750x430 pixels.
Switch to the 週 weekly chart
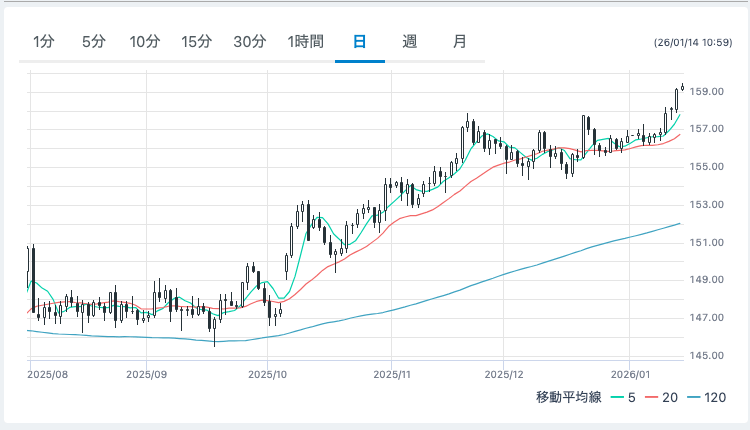pyautogui.click(x=409, y=42)
